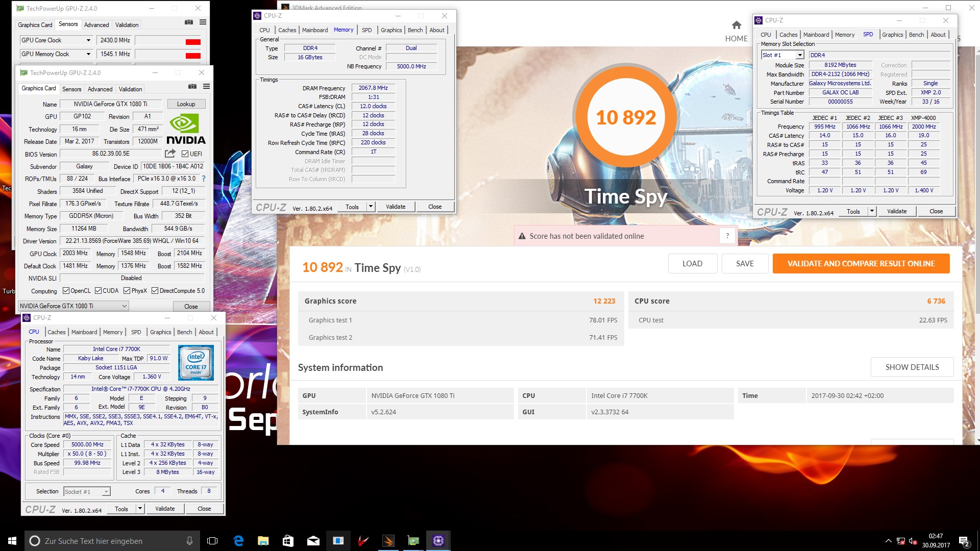Open Task View from the taskbar
The image size is (980, 551).
(x=212, y=541)
